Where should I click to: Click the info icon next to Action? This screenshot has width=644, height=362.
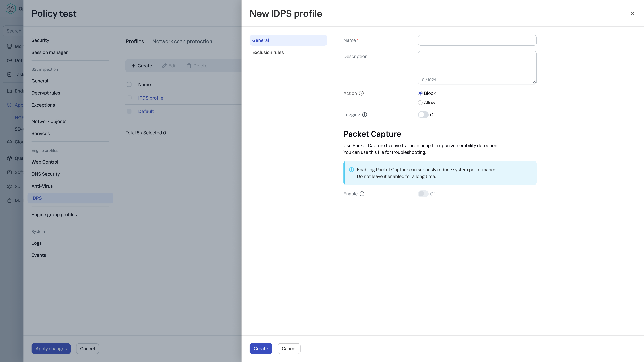[361, 93]
